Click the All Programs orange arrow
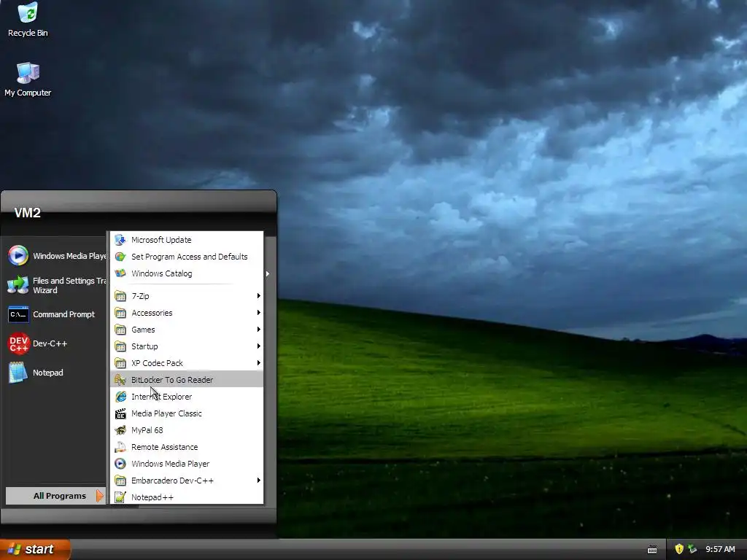Screen dimensions: 747x560 pos(99,496)
